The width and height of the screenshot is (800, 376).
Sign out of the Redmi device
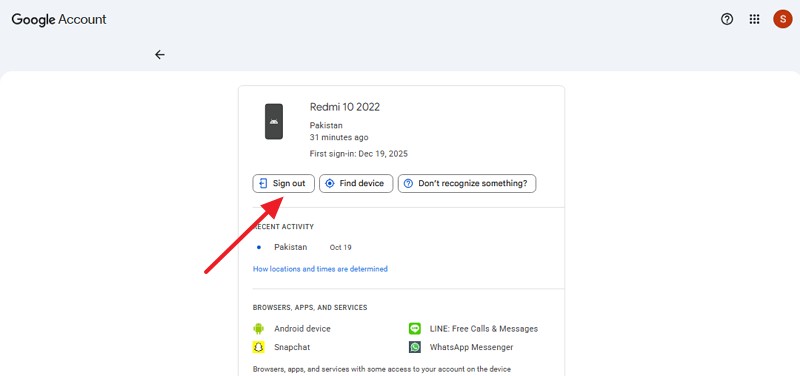click(283, 184)
